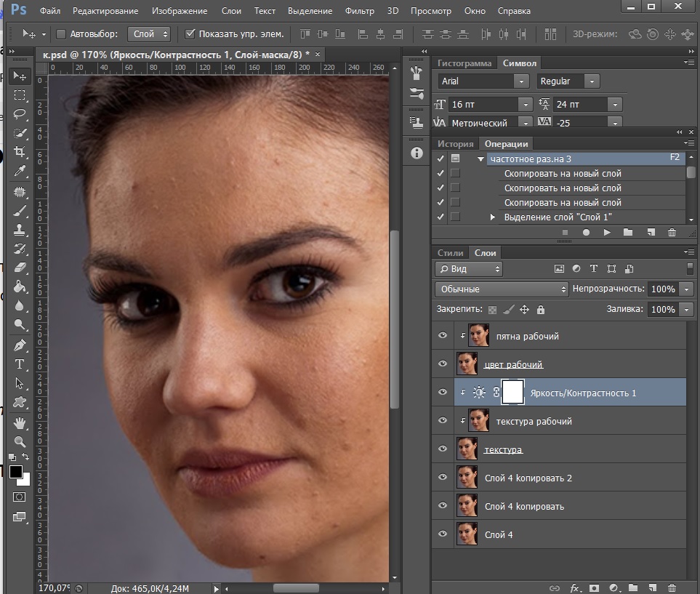700x594 pixels.
Task: Select the Crop tool
Action: (x=19, y=152)
